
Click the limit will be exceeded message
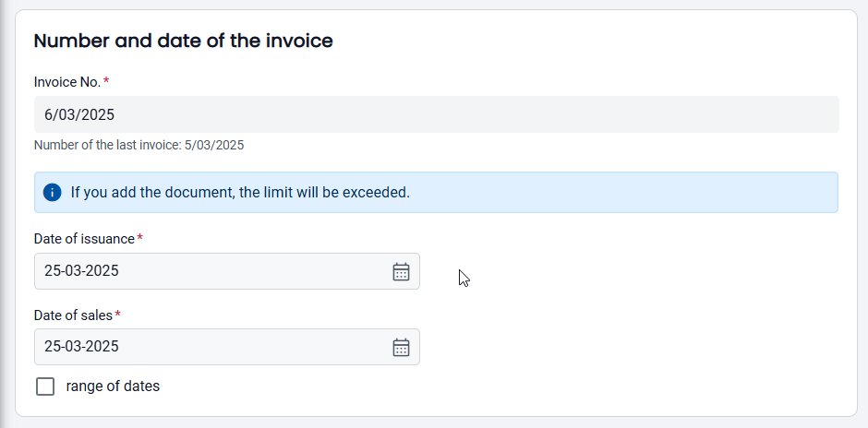[x=240, y=193]
